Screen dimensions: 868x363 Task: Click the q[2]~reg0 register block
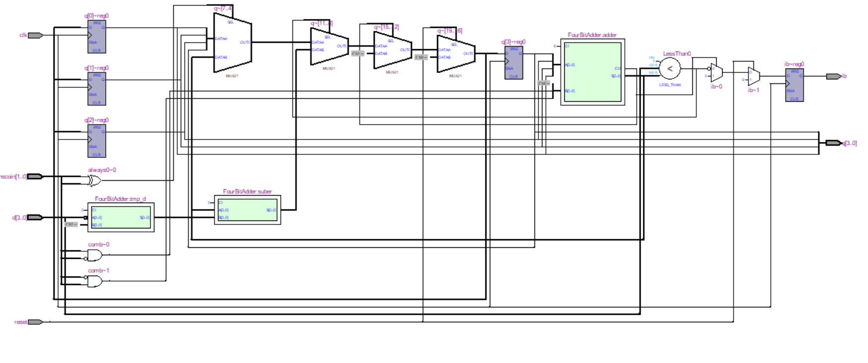tap(97, 141)
